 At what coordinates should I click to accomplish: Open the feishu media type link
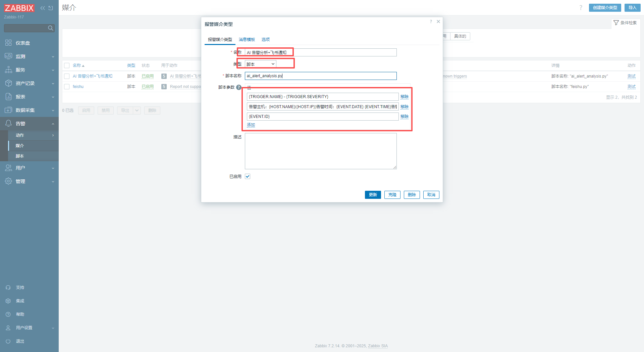click(78, 87)
